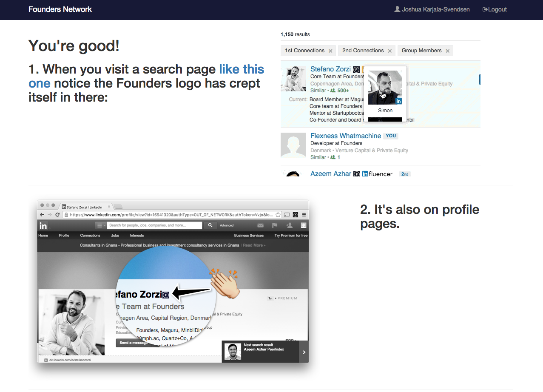Open the 'like this one' search page link
543x392 pixels.
[x=242, y=69]
